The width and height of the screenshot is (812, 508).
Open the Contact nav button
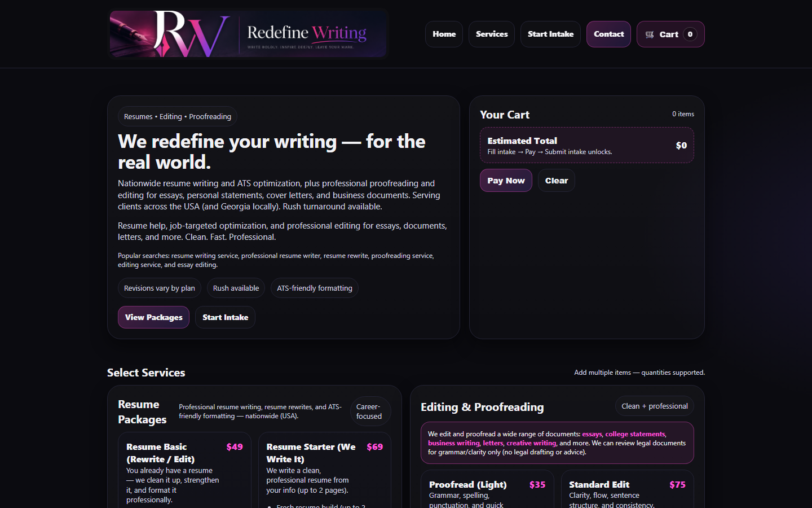pyautogui.click(x=608, y=34)
